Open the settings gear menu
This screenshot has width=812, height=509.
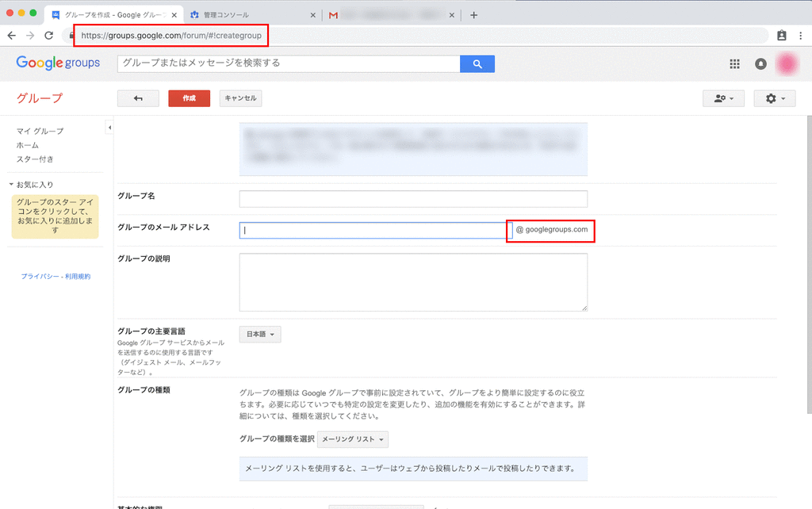pyautogui.click(x=773, y=98)
